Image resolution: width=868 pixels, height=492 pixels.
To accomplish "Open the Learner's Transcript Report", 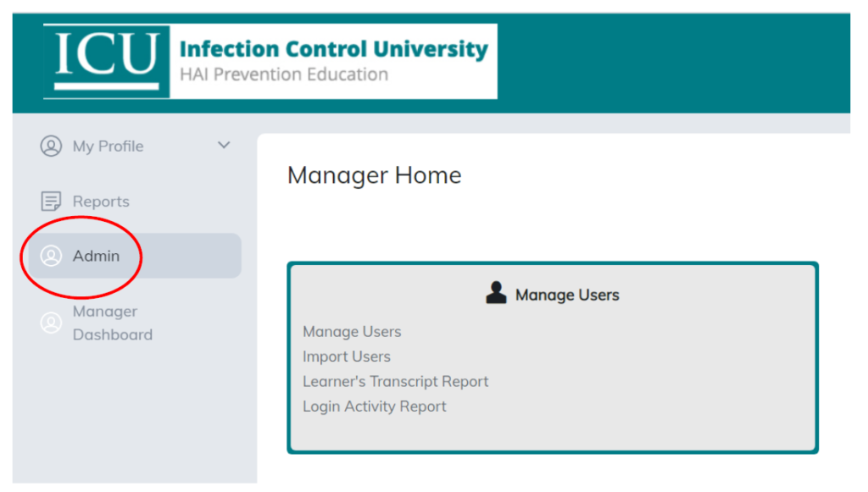I will tap(395, 381).
